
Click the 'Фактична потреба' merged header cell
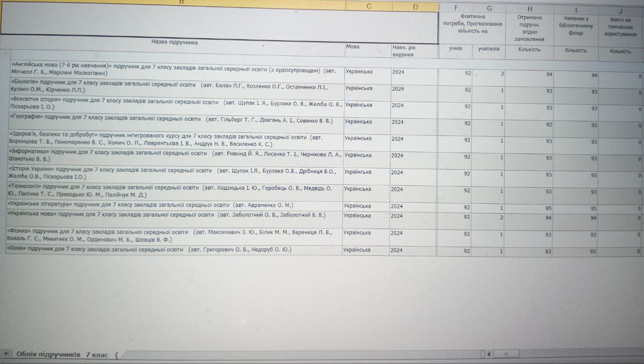(472, 24)
